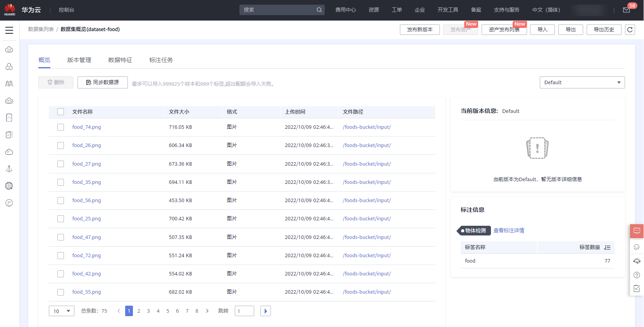Click the go-to-page arrow button
Screen dimensions: 644x327
(265, 311)
